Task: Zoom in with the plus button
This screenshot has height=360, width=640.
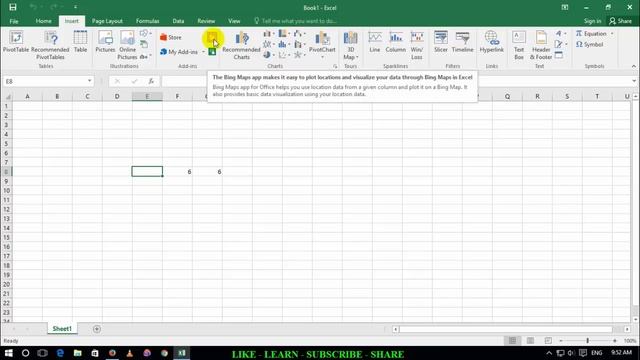Action: click(x=615, y=340)
